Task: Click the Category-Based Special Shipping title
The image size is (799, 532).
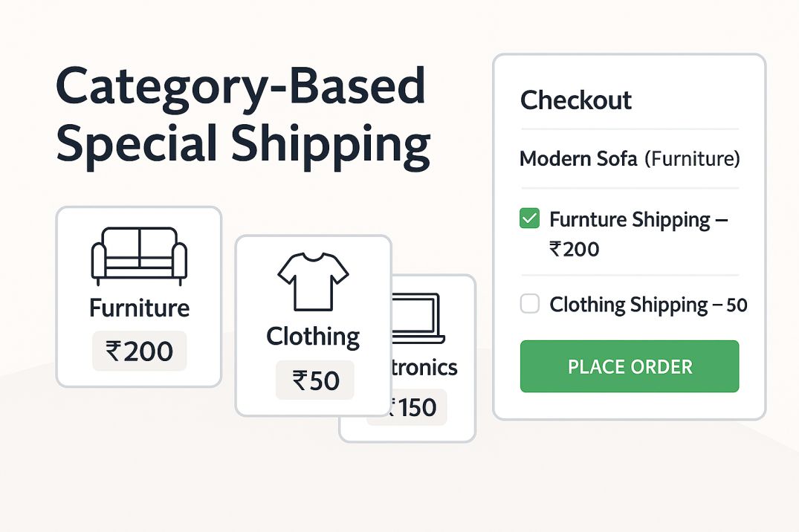Action: (244, 116)
